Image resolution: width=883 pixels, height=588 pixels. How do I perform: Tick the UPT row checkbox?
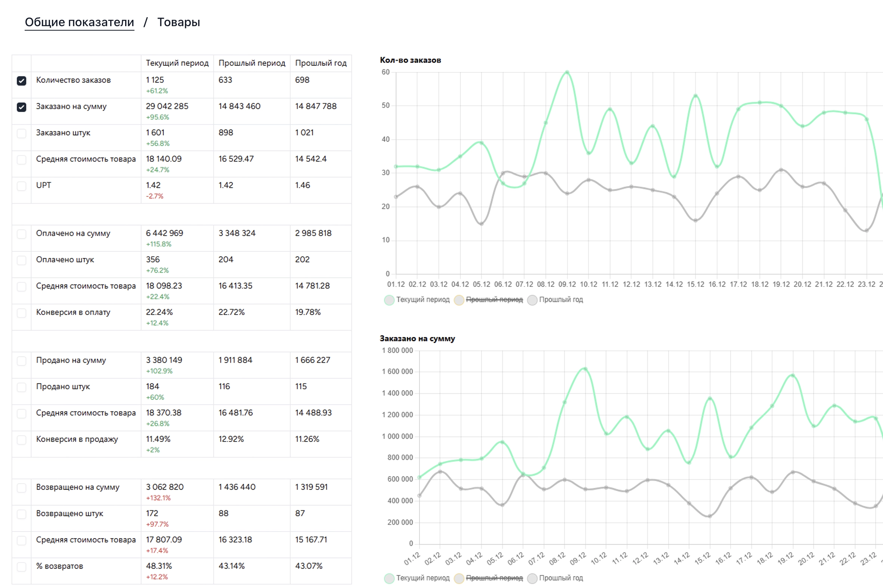[x=21, y=186]
